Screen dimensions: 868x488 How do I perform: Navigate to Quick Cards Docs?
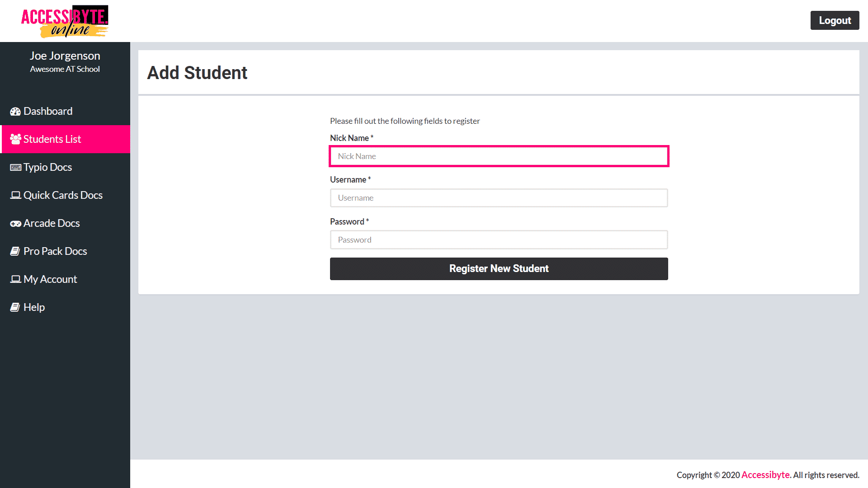(x=63, y=195)
